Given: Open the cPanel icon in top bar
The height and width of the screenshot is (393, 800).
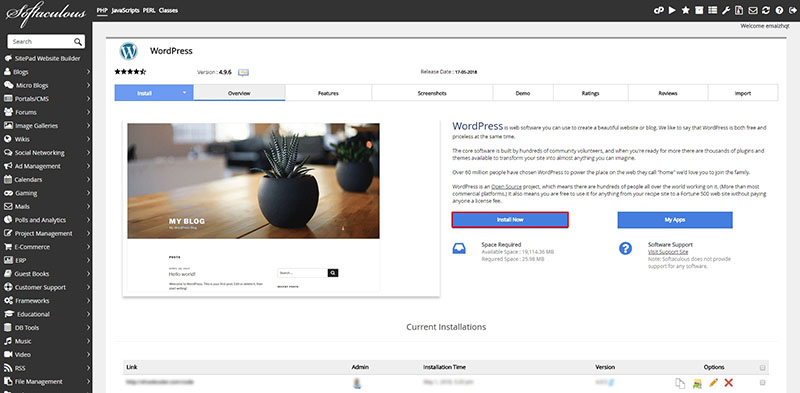Looking at the screenshot, I should (659, 10).
